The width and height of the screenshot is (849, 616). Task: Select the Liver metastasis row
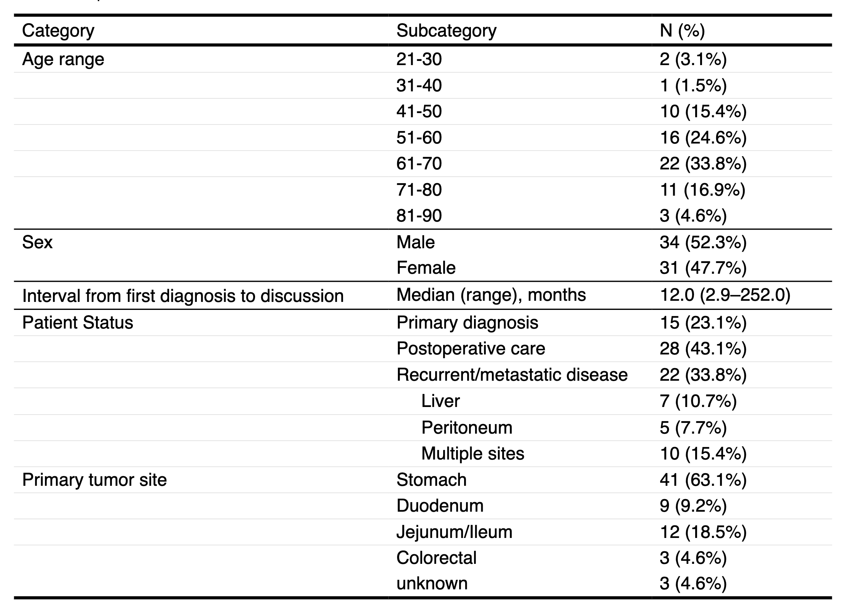click(440, 401)
